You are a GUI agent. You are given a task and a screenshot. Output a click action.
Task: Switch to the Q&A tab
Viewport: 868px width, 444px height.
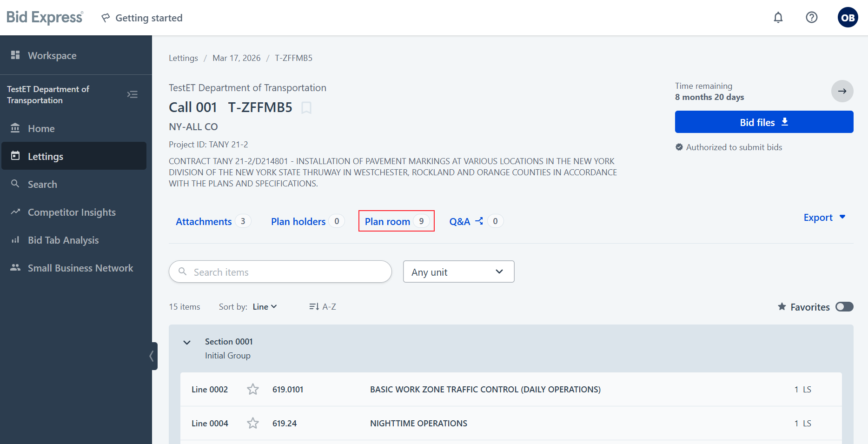476,221
